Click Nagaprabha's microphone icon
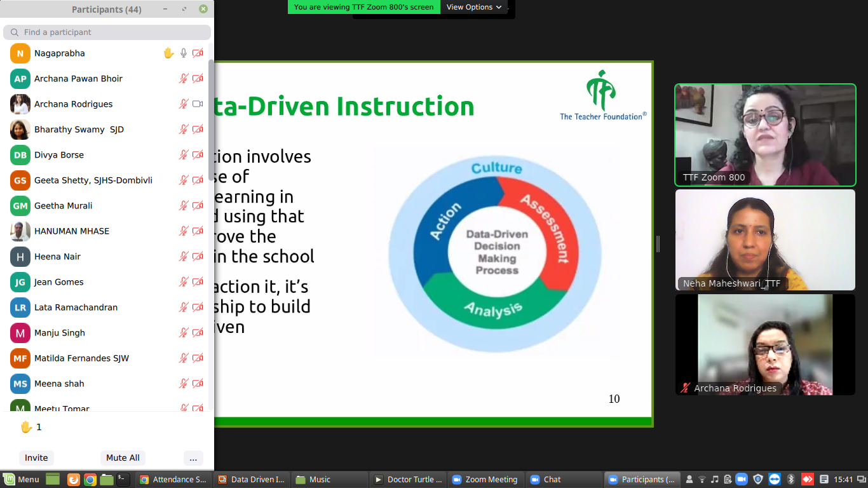 click(x=184, y=53)
